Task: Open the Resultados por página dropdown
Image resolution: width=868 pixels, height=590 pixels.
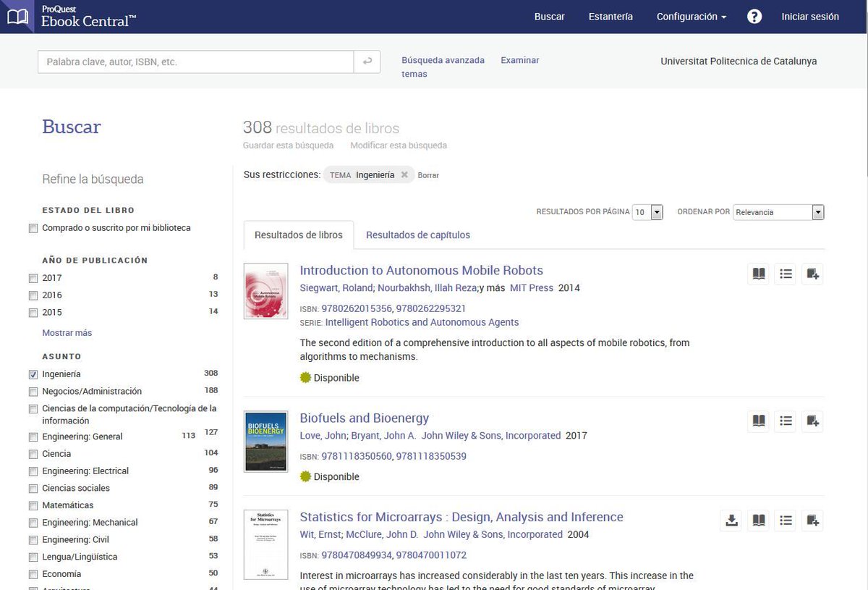Action: pyautogui.click(x=648, y=212)
